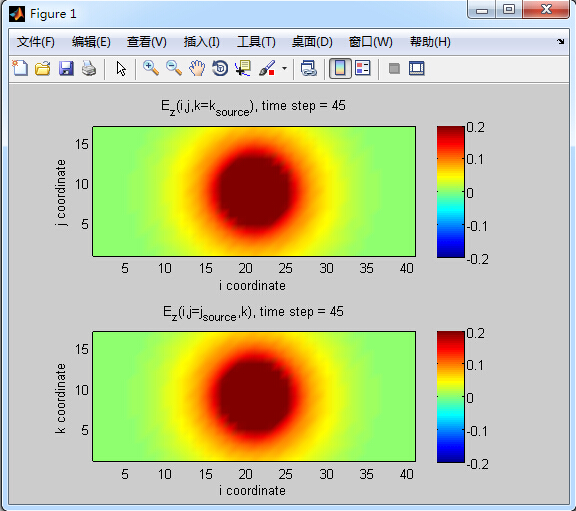This screenshot has width=576, height=511.
Task: Activate the Zoom In magnifier tool
Action: click(151, 68)
